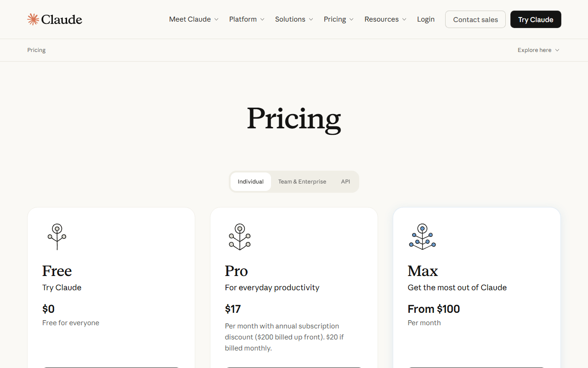Go to the Login link

pos(426,19)
